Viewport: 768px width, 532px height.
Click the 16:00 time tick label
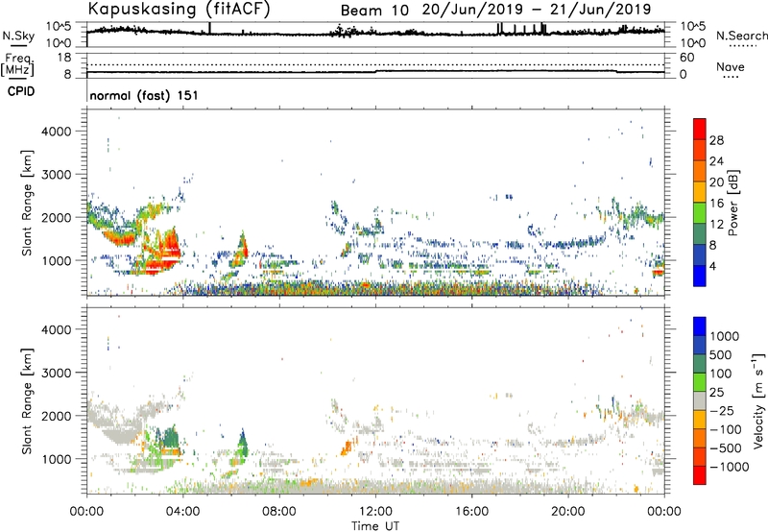(471, 512)
